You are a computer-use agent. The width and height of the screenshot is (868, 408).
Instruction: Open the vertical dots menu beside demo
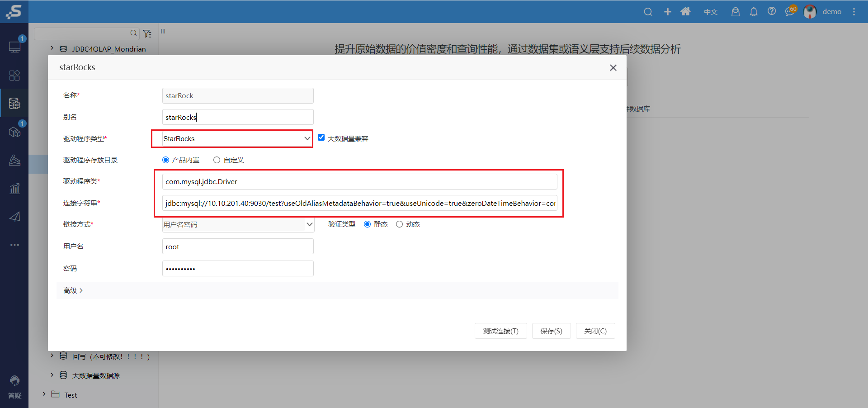click(x=854, y=12)
